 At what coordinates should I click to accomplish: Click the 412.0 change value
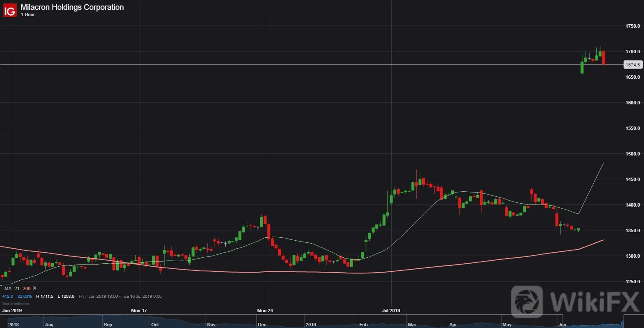8,296
